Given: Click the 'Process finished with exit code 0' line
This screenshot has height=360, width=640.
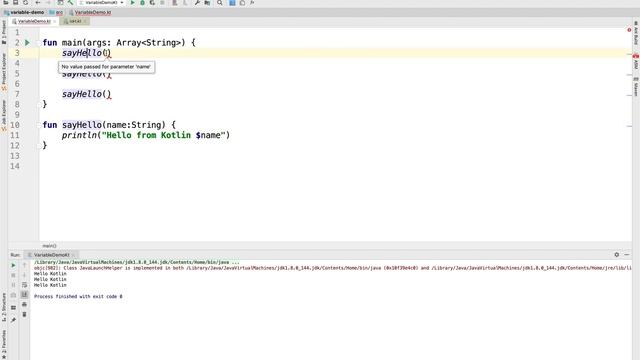Looking at the screenshot, I should (78, 296).
